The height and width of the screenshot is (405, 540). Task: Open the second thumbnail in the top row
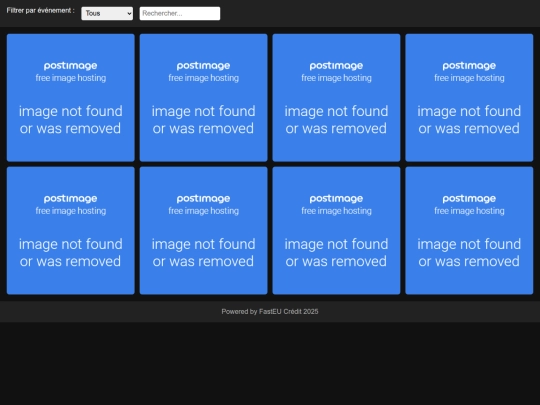coord(204,97)
